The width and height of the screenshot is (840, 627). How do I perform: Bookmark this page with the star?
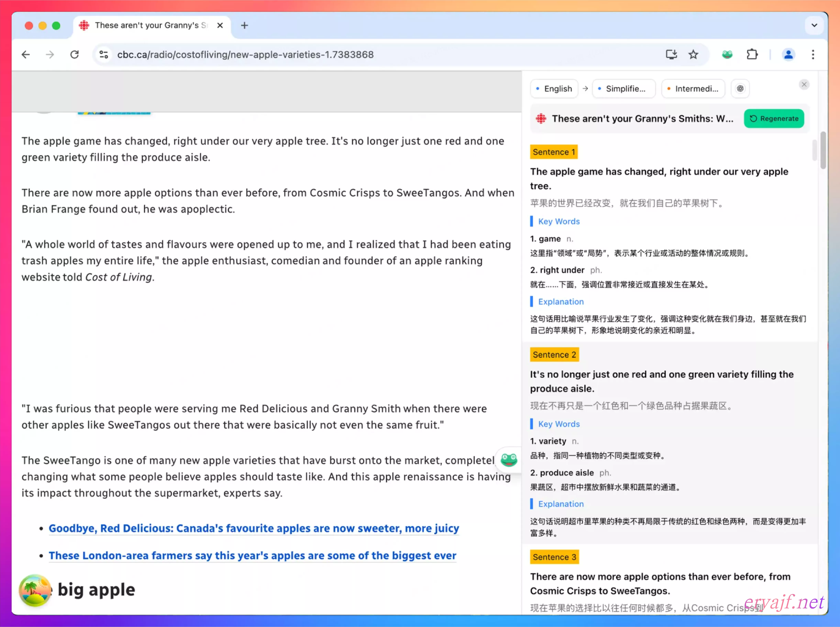[694, 55]
